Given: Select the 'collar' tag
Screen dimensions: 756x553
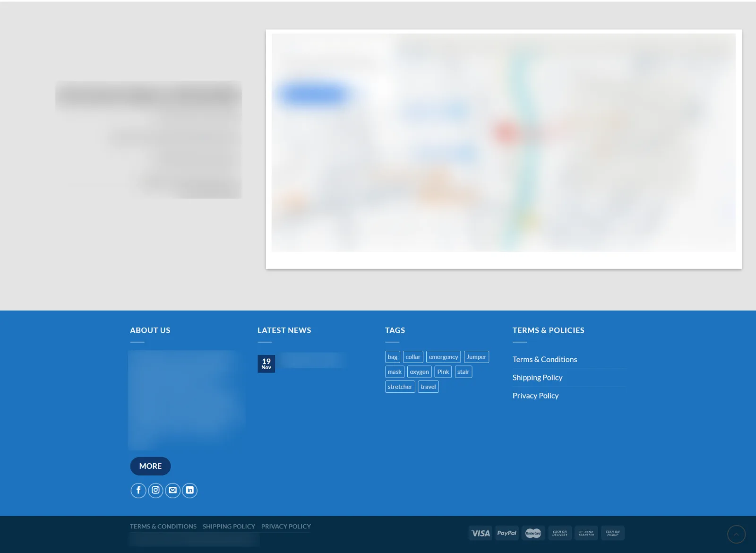Looking at the screenshot, I should [x=413, y=357].
